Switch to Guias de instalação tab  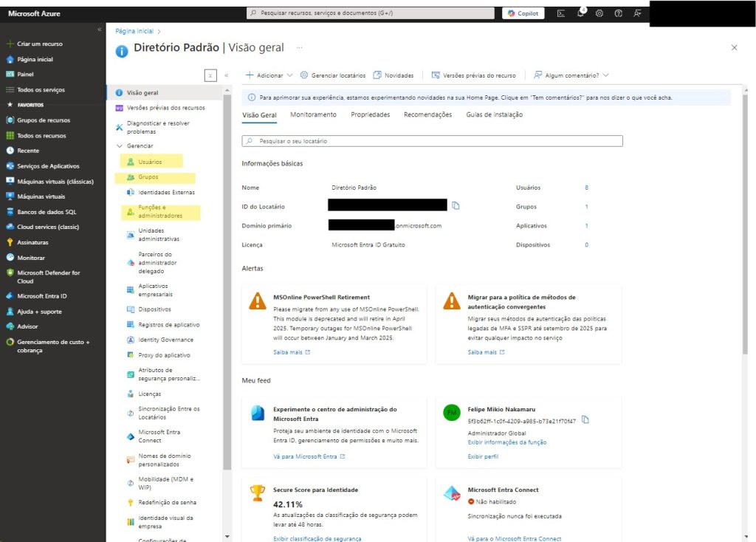pyautogui.click(x=494, y=114)
